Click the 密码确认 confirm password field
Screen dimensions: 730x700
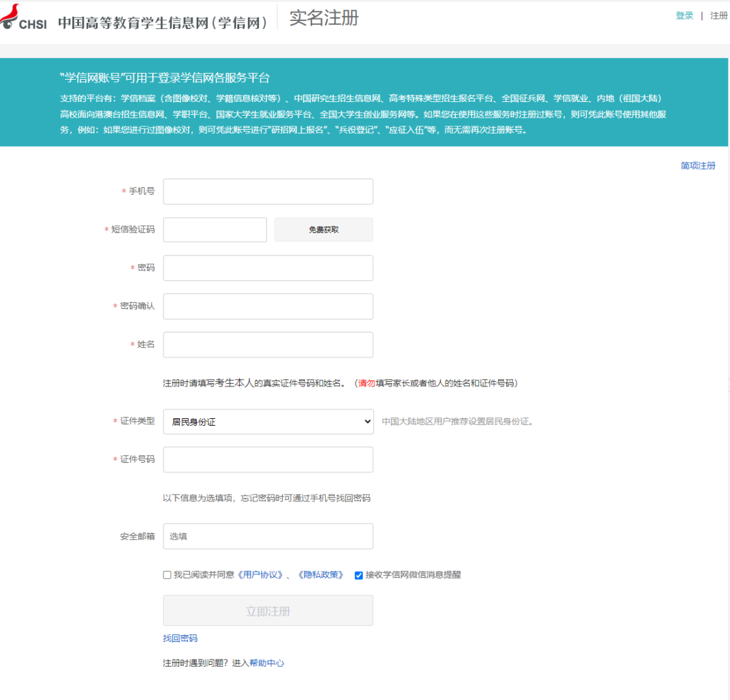coord(268,306)
